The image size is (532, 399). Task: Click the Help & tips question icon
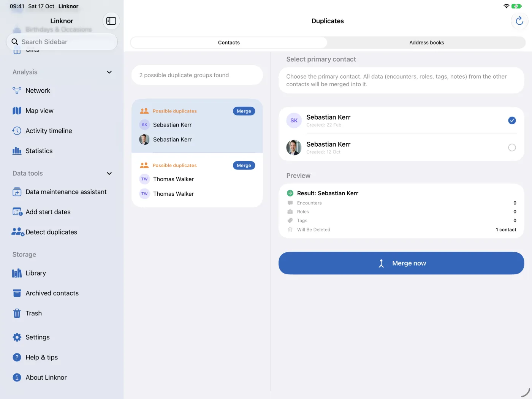(17, 358)
